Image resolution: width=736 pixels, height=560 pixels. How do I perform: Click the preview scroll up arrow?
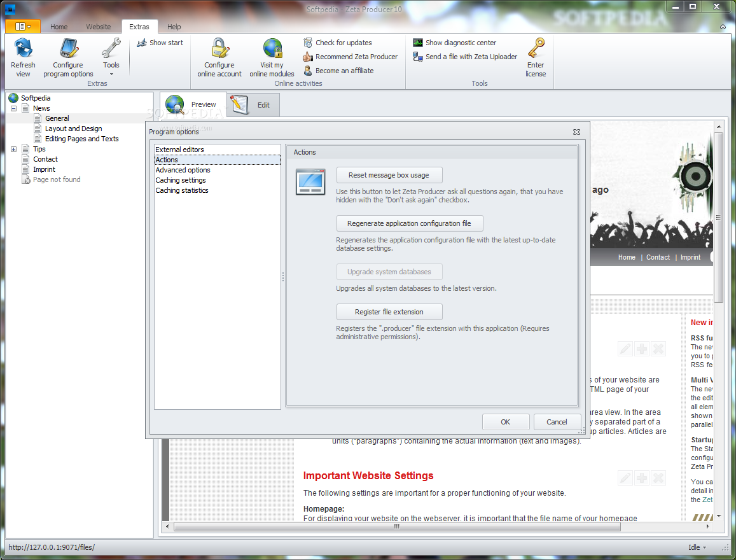coord(718,127)
